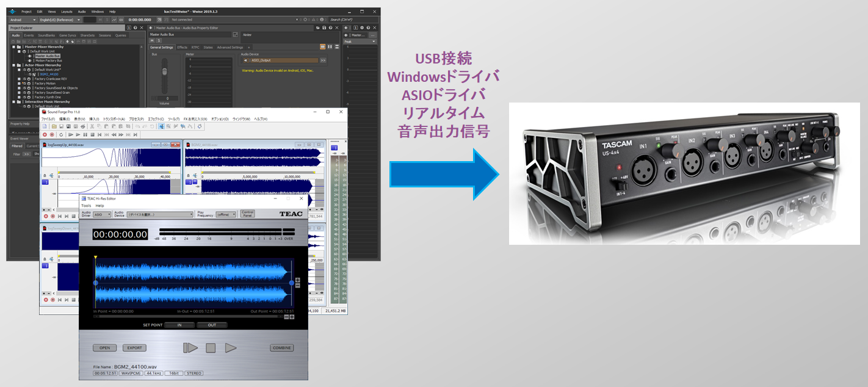Select channel 1 label in logSweepUp window
Viewport: 868px width, 387px height.
[x=45, y=182]
